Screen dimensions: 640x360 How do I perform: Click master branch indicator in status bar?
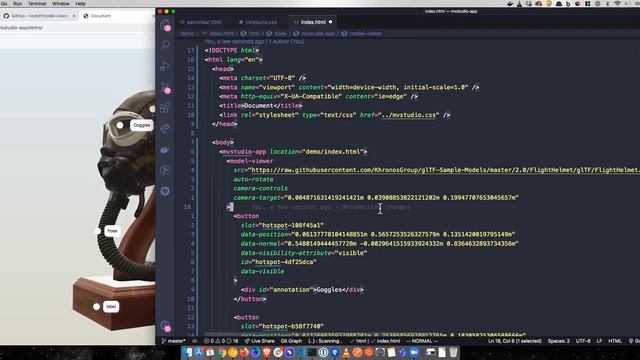coord(173,341)
